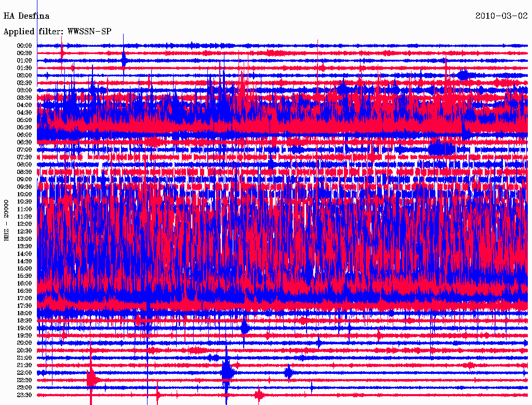532x405 pixels.
Task: Select the 20:00 time label
Action: coord(24,343)
